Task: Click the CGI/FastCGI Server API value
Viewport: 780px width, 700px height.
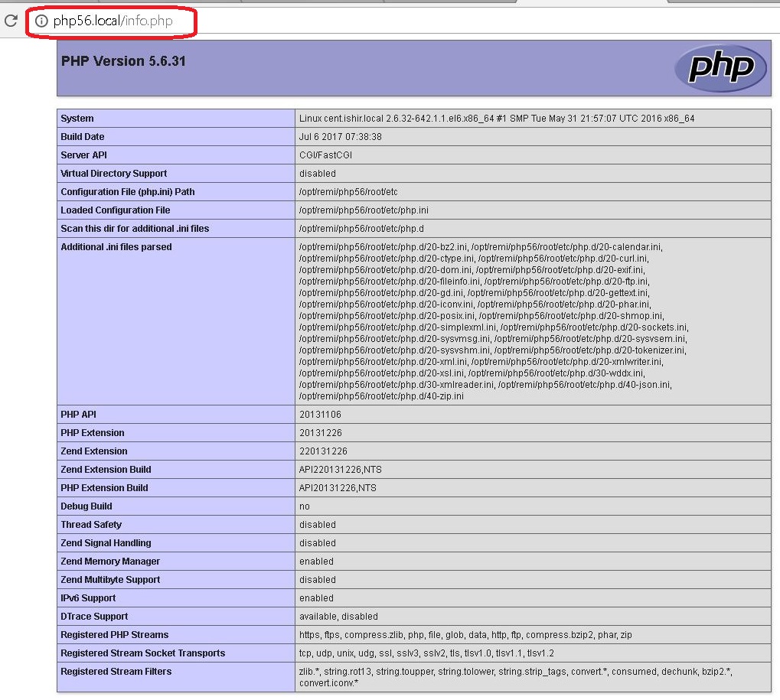Action: pos(321,155)
